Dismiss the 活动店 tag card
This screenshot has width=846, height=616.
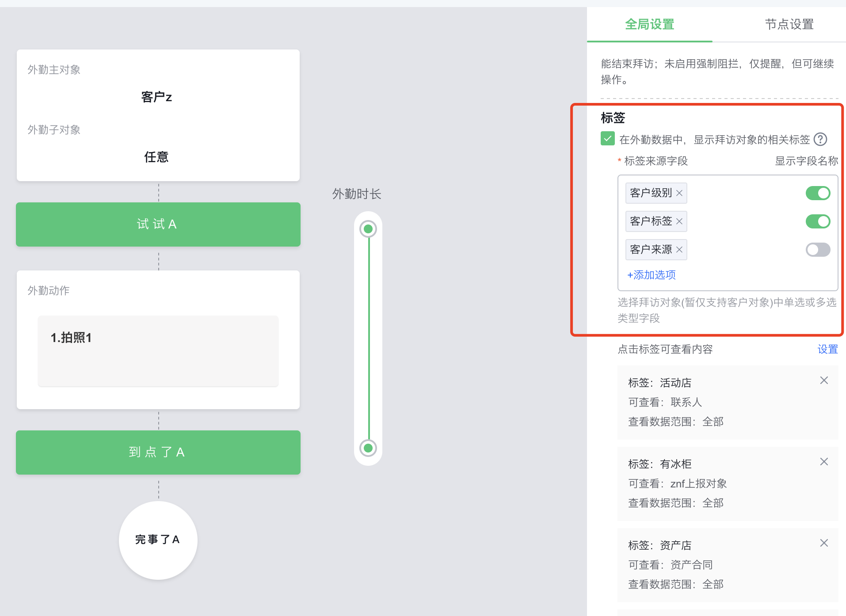[824, 380]
